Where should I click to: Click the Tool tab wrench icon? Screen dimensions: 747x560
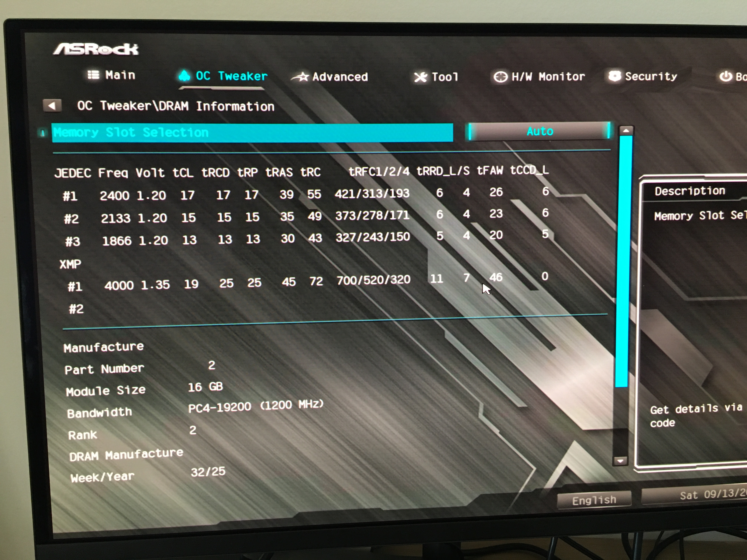[420, 77]
